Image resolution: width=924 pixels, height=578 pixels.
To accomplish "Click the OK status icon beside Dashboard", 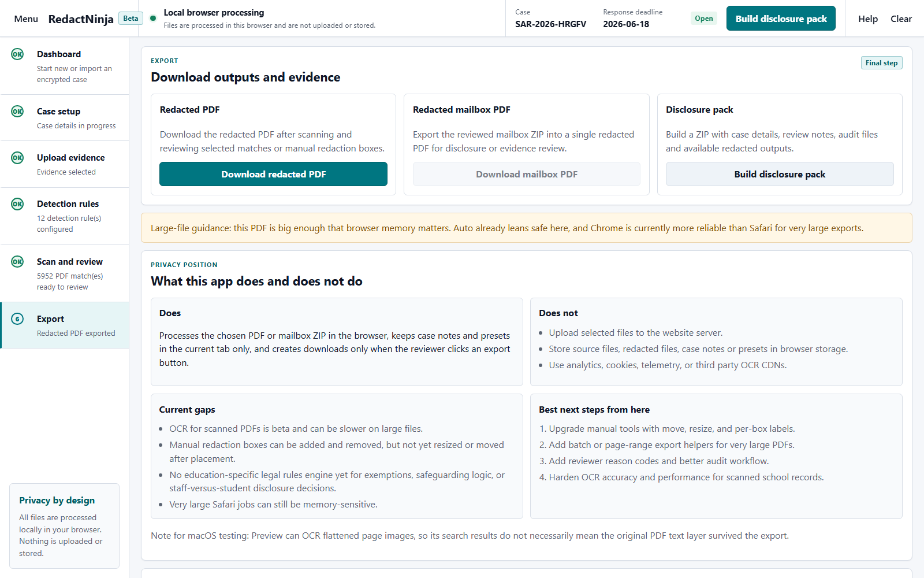I will (x=17, y=54).
